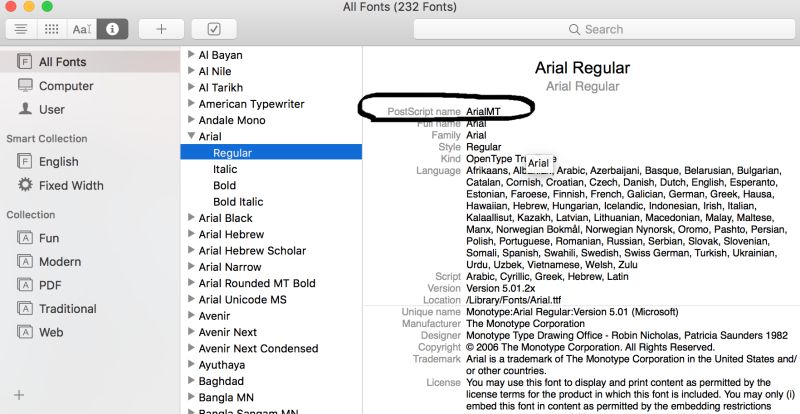
Task: Select Arial Regular style
Action: point(271,153)
